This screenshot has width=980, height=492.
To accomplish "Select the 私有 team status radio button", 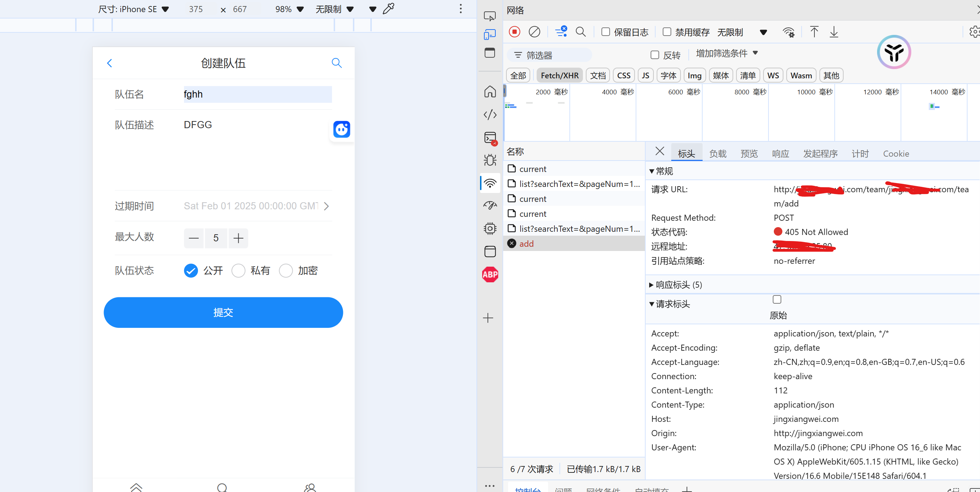I will coord(239,270).
